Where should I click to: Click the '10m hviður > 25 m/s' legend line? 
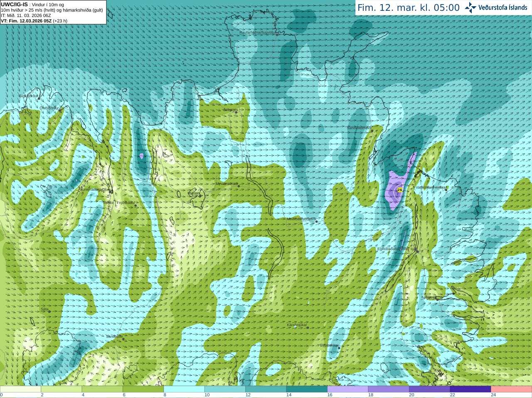click(x=52, y=10)
